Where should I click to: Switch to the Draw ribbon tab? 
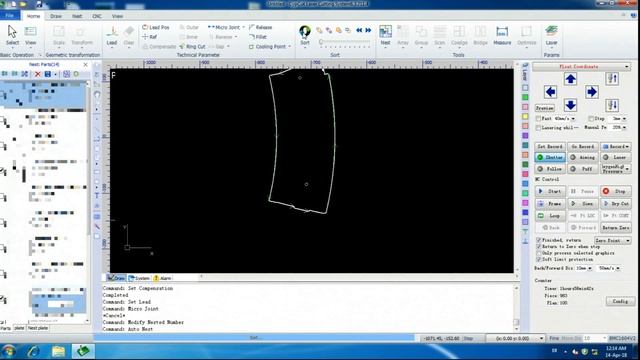pyautogui.click(x=56, y=16)
